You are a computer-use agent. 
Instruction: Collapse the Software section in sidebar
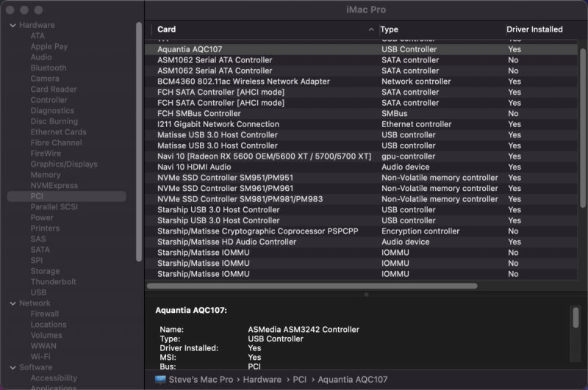point(12,367)
